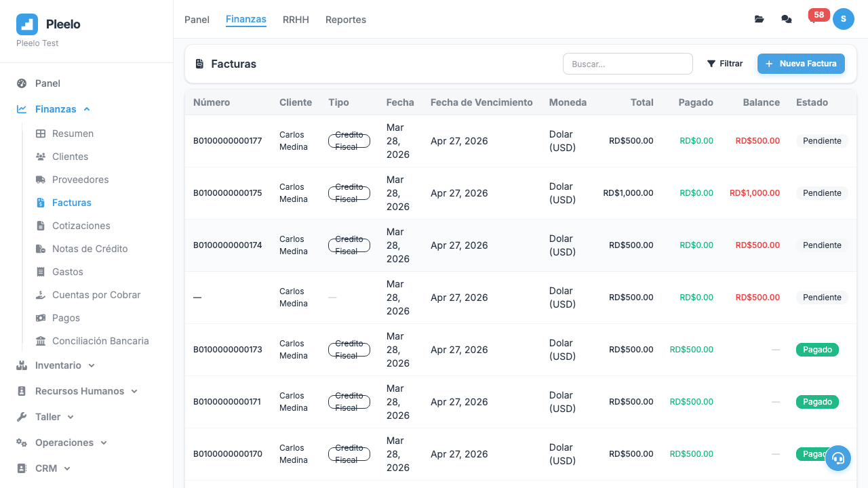Image resolution: width=868 pixels, height=488 pixels.
Task: Go to Panel dashboard in sidebar
Action: coord(47,83)
